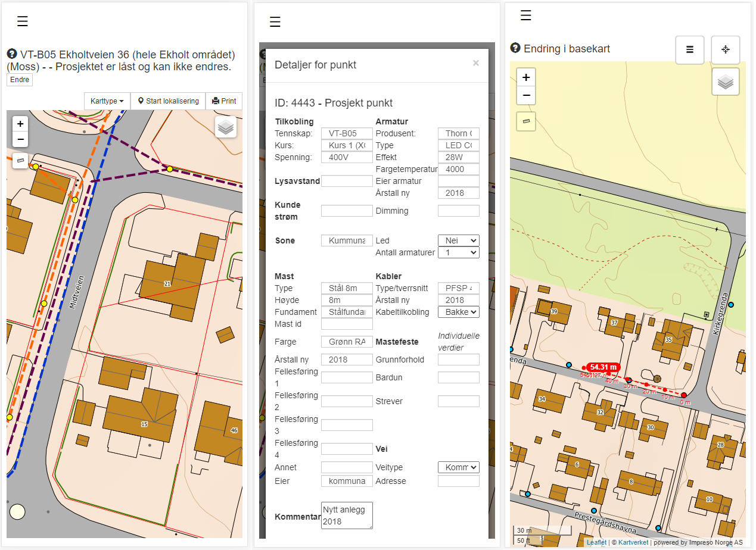This screenshot has height=550, width=756.
Task: Open the Kartverket attribution link
Action: point(632,542)
